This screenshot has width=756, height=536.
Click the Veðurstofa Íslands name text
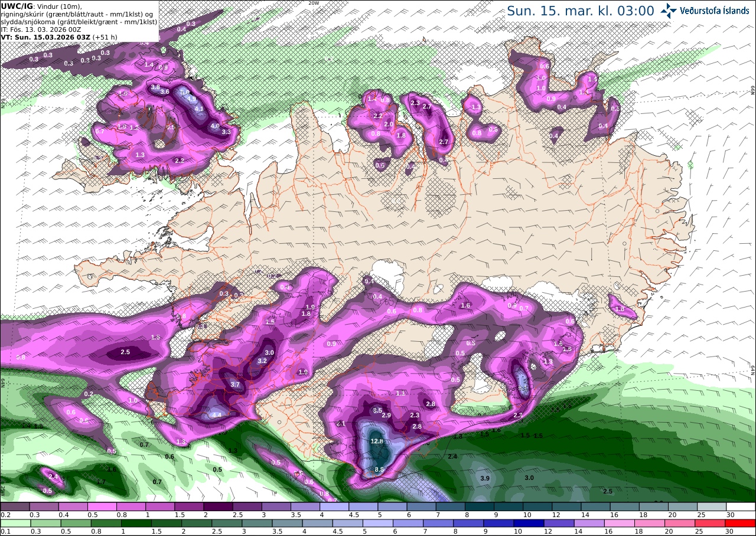714,11
